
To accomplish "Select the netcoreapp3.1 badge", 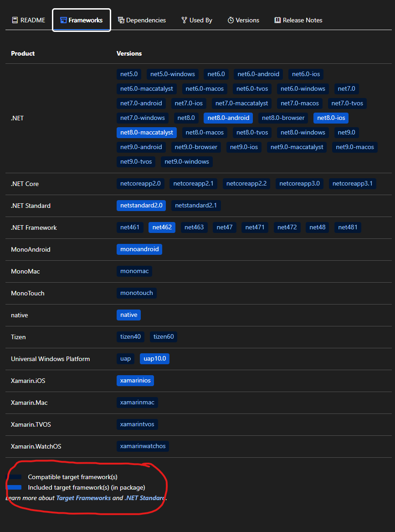I will tap(352, 184).
